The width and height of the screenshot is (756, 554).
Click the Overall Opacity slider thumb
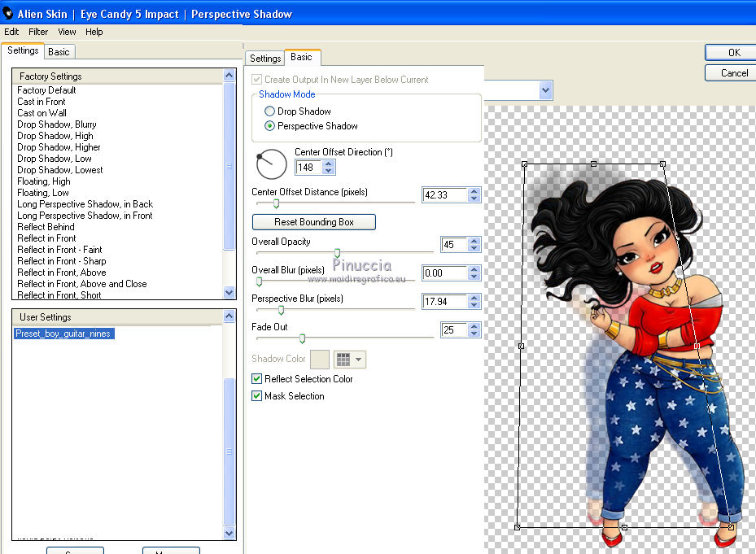coord(337,253)
